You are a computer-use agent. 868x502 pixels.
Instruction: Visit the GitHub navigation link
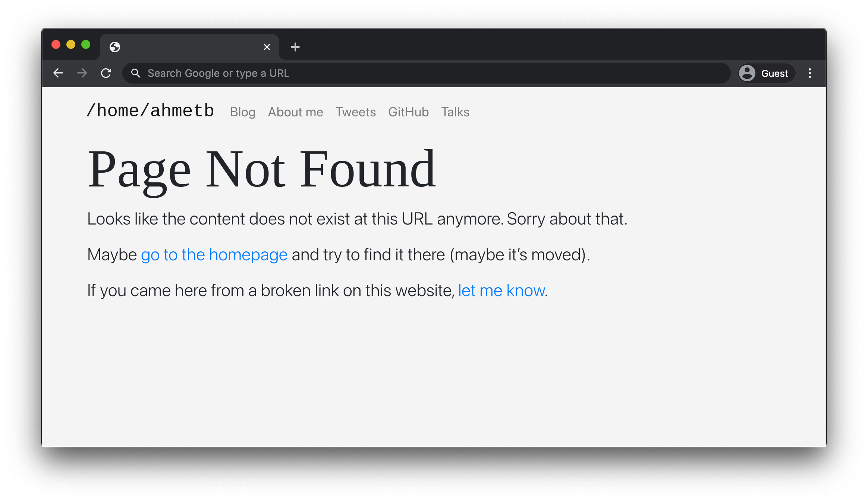point(408,112)
